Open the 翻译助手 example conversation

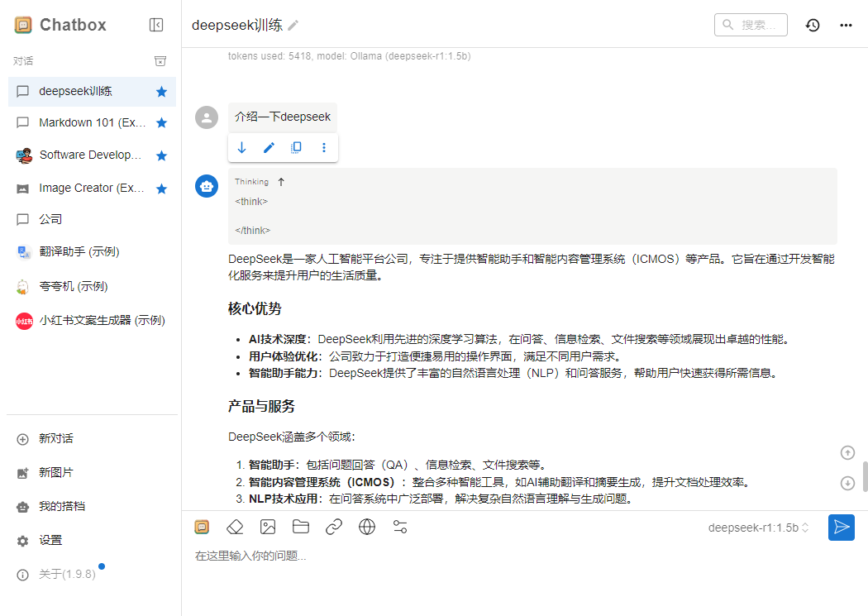coord(92,252)
